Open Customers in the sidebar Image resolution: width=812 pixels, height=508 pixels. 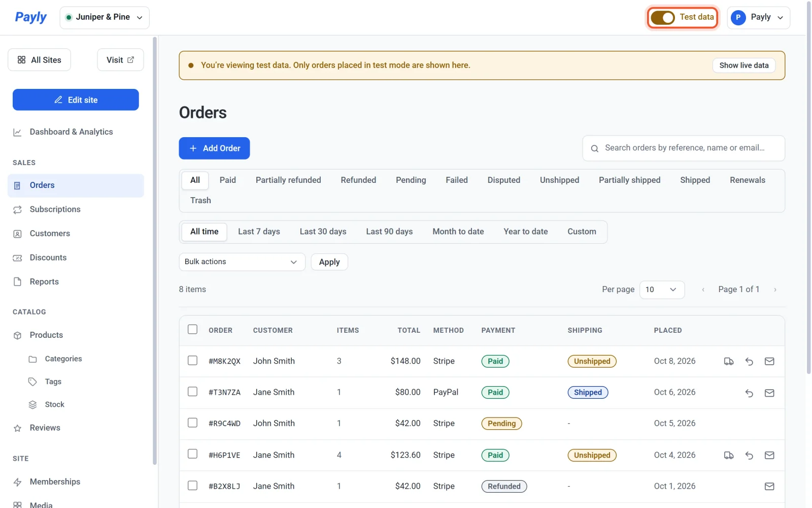tap(76, 234)
